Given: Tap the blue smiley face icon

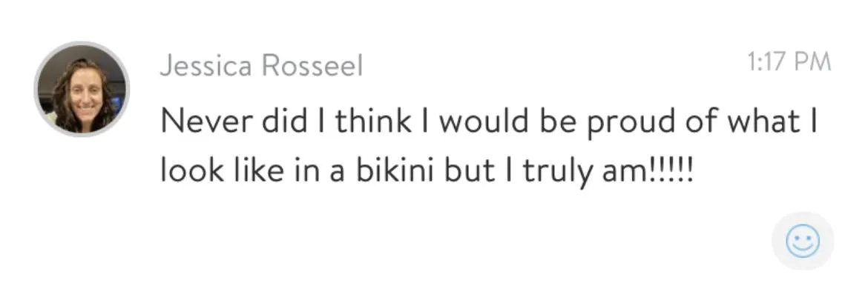Looking at the screenshot, I should coord(803,241).
